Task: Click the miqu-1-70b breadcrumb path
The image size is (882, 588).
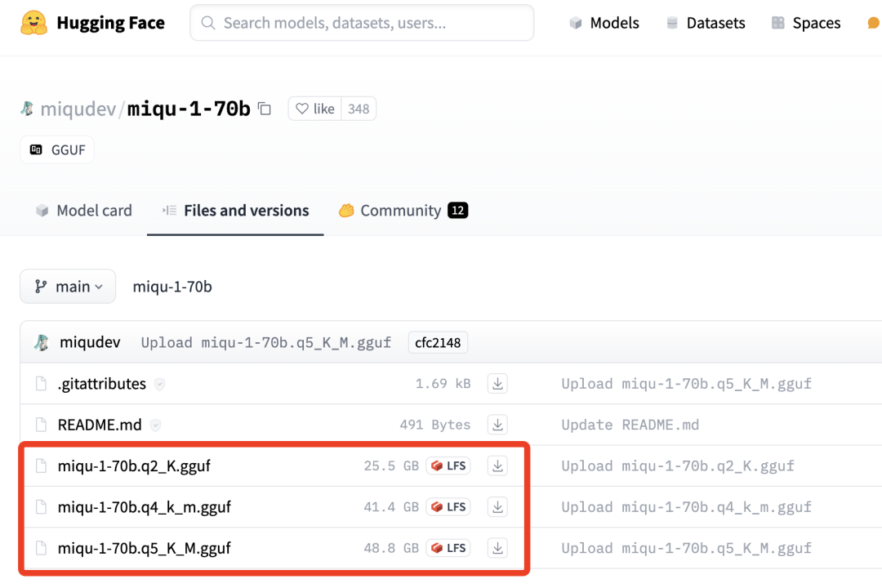Action: coord(172,287)
